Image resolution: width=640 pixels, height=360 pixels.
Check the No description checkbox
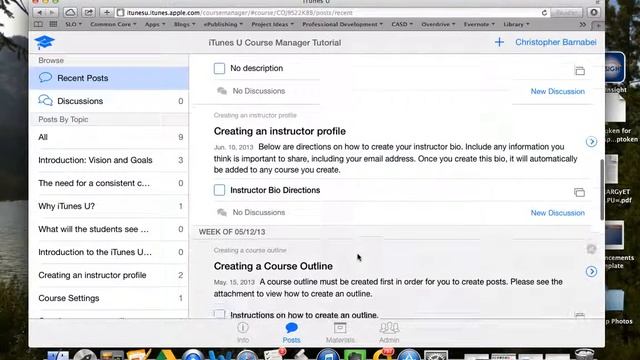tap(219, 68)
